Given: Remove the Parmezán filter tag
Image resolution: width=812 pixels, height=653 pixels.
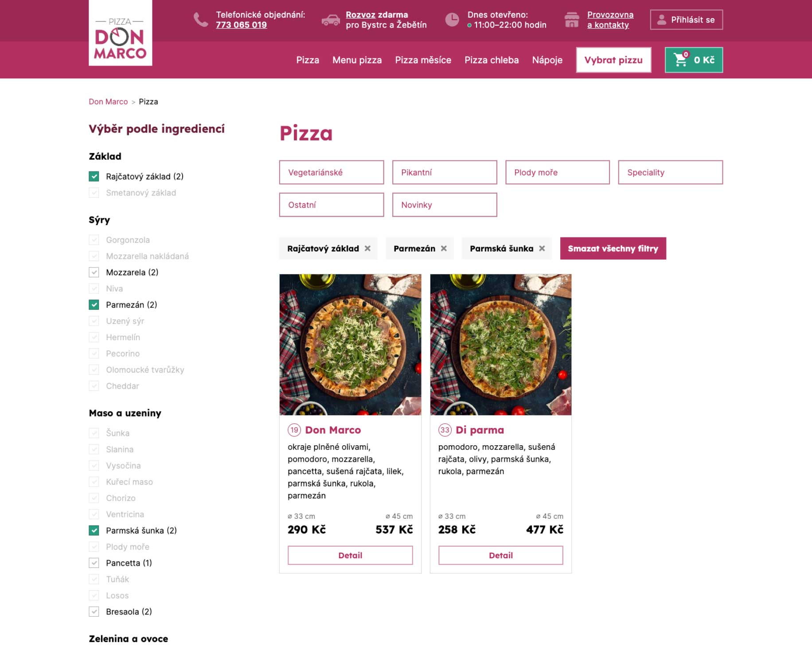Looking at the screenshot, I should (444, 249).
